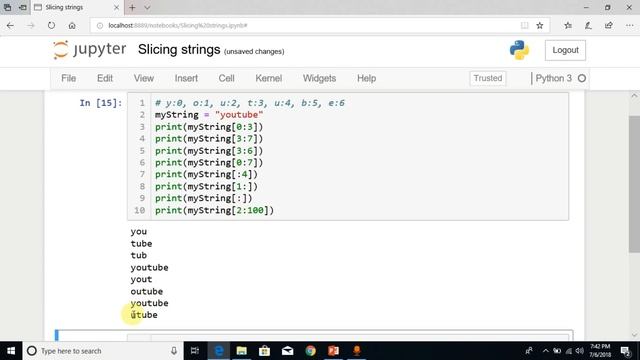Viewport: 640px width, 360px height.
Task: Open Task View on the taskbar
Action: (x=195, y=351)
